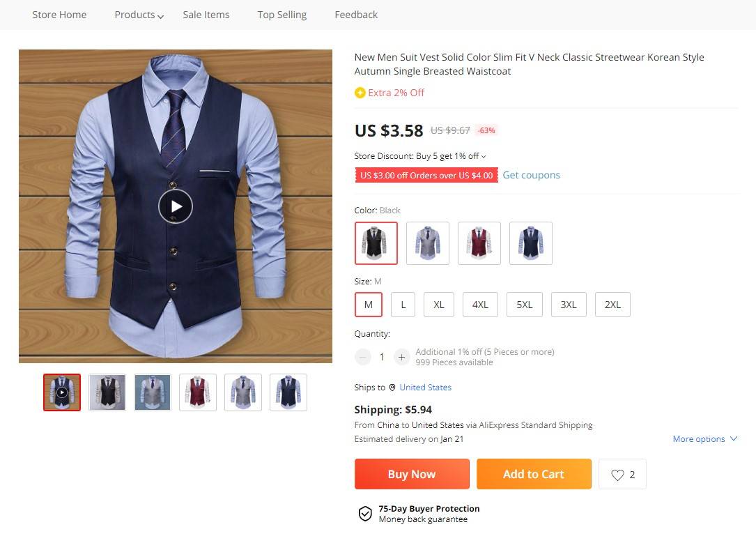Click the yellow Extra 2% Off coin icon
This screenshot has width=756, height=543.
(360, 93)
